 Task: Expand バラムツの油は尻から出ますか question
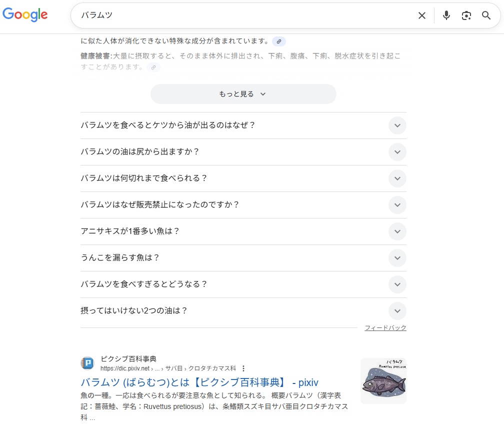click(x=397, y=152)
